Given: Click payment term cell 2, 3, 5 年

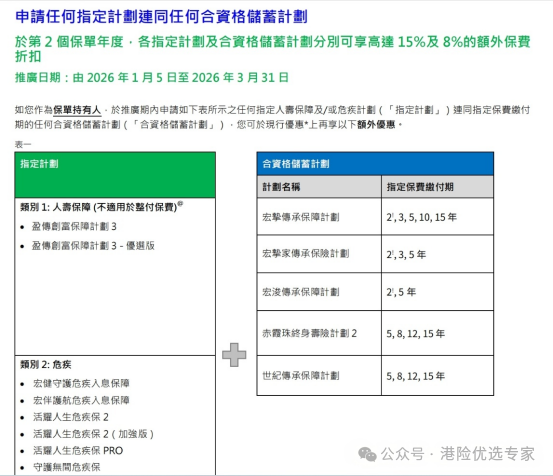Looking at the screenshot, I should (x=437, y=254).
